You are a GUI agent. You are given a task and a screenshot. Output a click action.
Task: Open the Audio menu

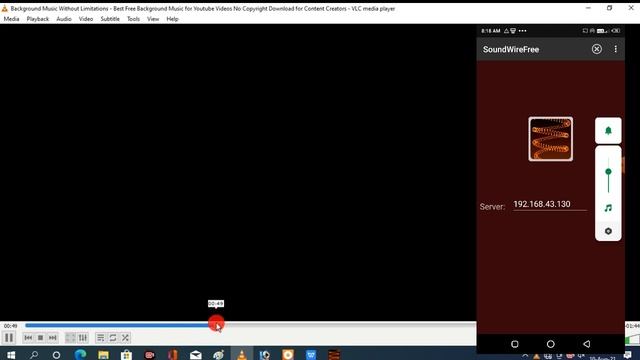point(64,19)
